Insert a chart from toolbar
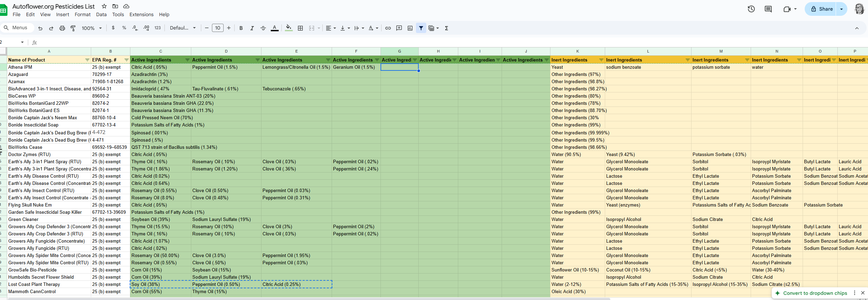Screen dimensions: 868x300 click(x=410, y=28)
